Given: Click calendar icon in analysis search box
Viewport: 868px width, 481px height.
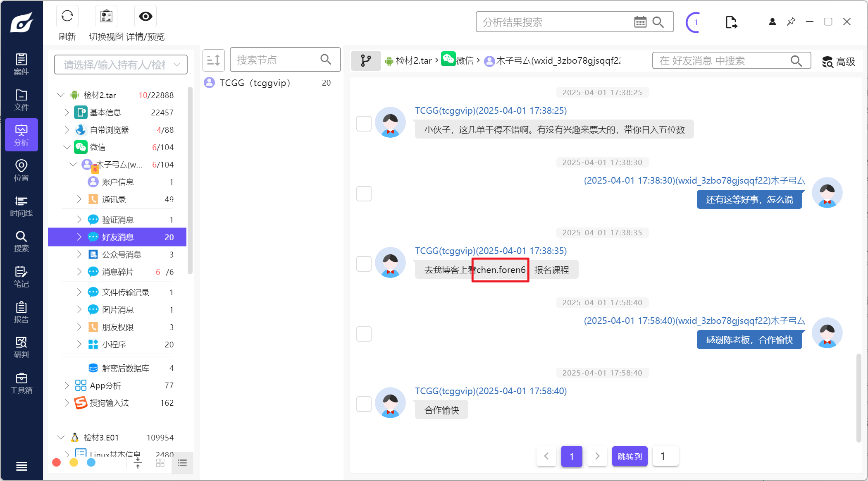Looking at the screenshot, I should point(640,22).
